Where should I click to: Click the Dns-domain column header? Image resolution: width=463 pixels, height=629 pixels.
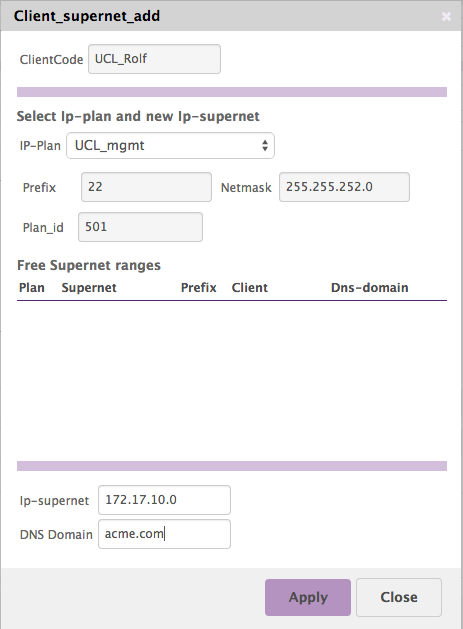(370, 288)
